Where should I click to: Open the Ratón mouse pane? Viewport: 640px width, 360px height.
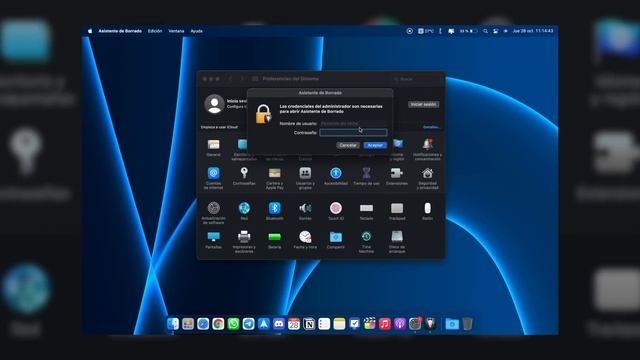pos(427,211)
